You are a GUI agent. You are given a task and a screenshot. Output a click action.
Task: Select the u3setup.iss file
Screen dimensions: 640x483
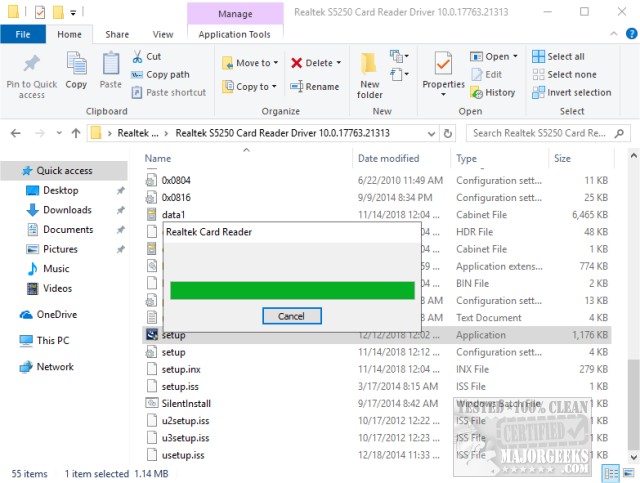pyautogui.click(x=376, y=438)
